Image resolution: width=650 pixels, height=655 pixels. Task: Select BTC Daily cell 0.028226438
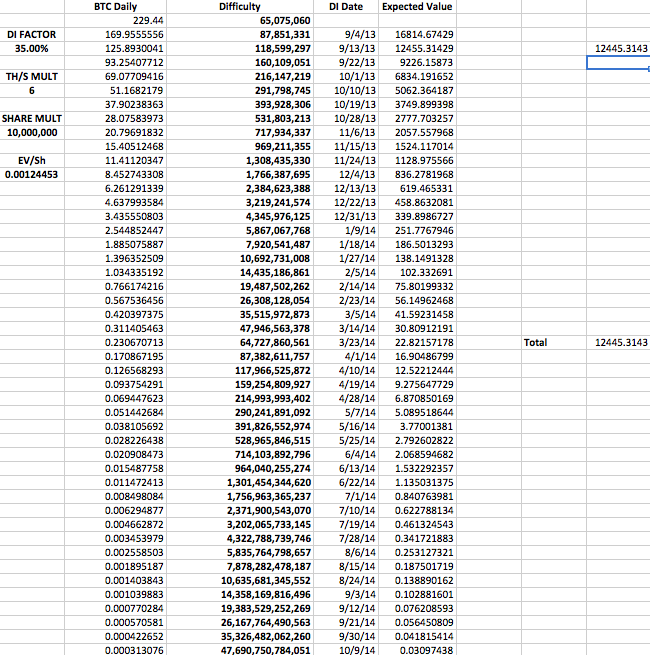[115, 440]
